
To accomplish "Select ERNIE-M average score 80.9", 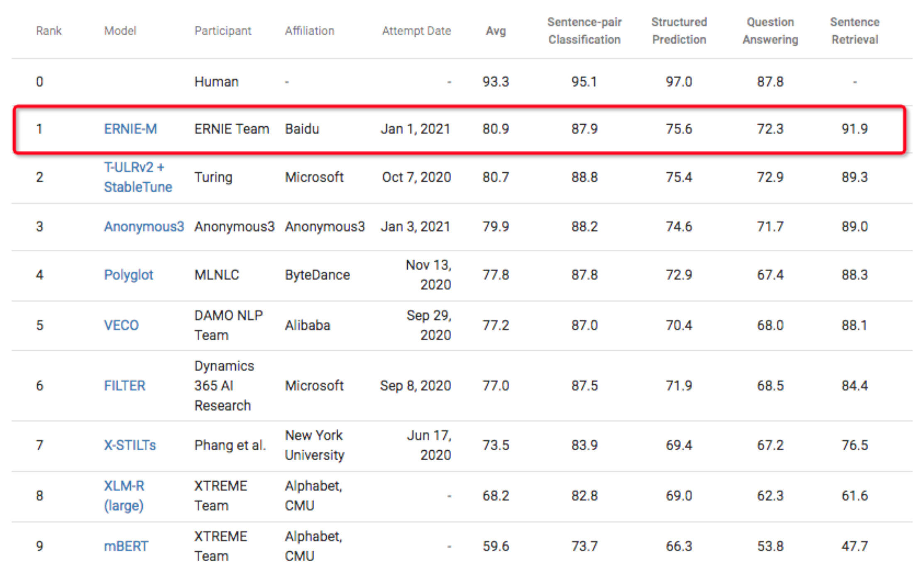I will tap(496, 129).
